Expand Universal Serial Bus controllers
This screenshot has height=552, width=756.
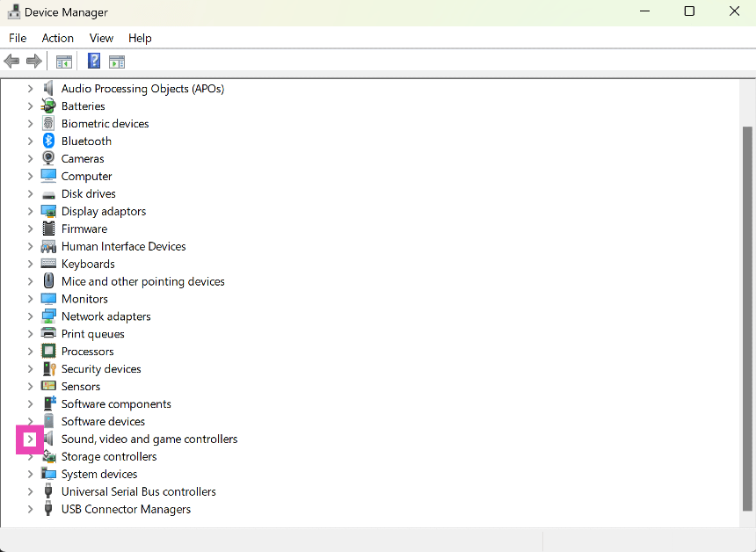tap(29, 491)
